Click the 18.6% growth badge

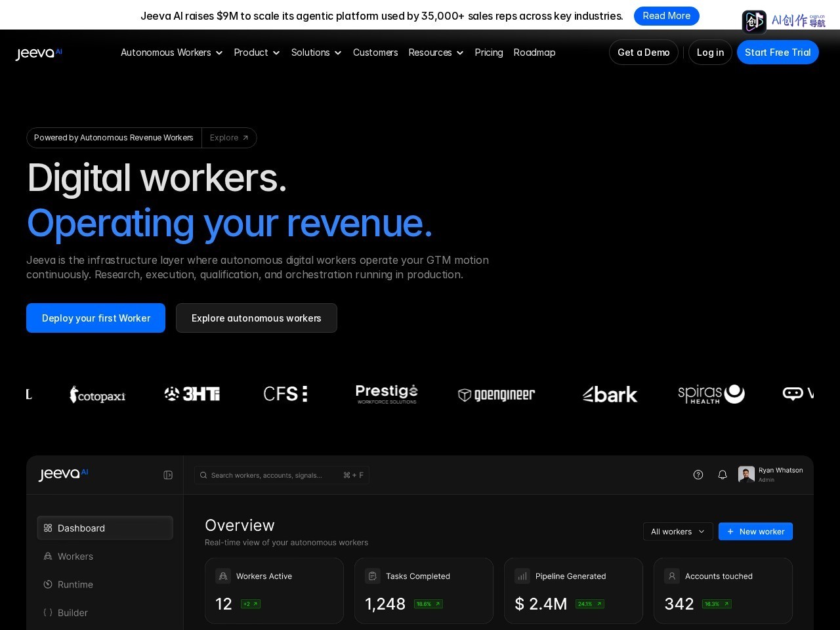429,604
